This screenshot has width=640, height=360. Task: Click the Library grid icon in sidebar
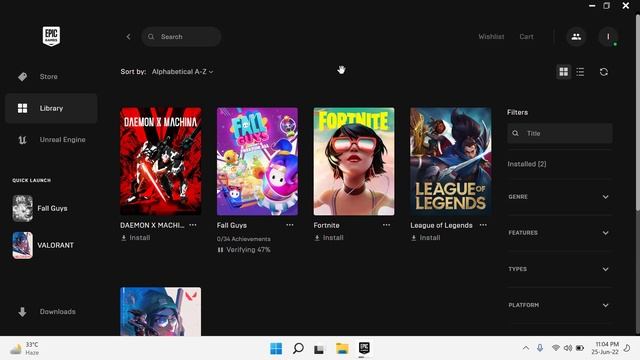pos(22,108)
